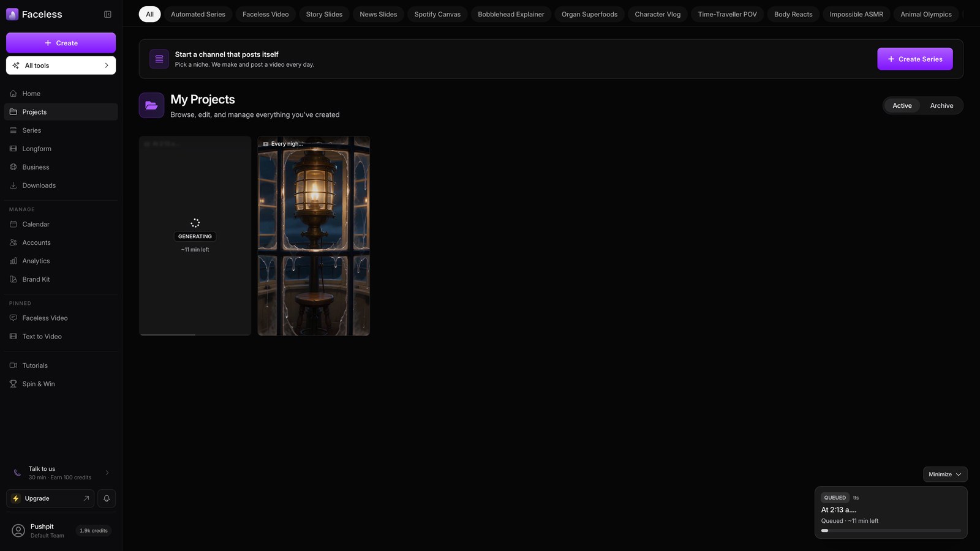Collapse the sidebar panel icon
Viewport: 980px width, 551px height.
click(x=108, y=14)
